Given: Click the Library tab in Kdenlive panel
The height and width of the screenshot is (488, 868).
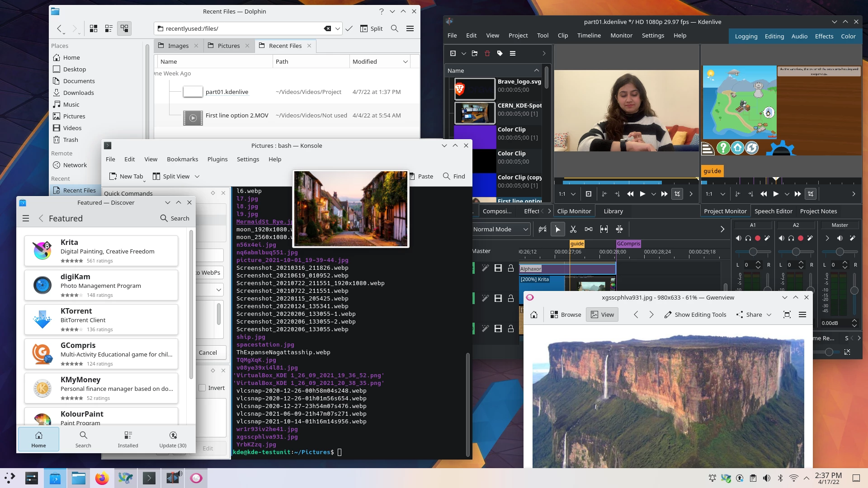Looking at the screenshot, I should 613,211.
